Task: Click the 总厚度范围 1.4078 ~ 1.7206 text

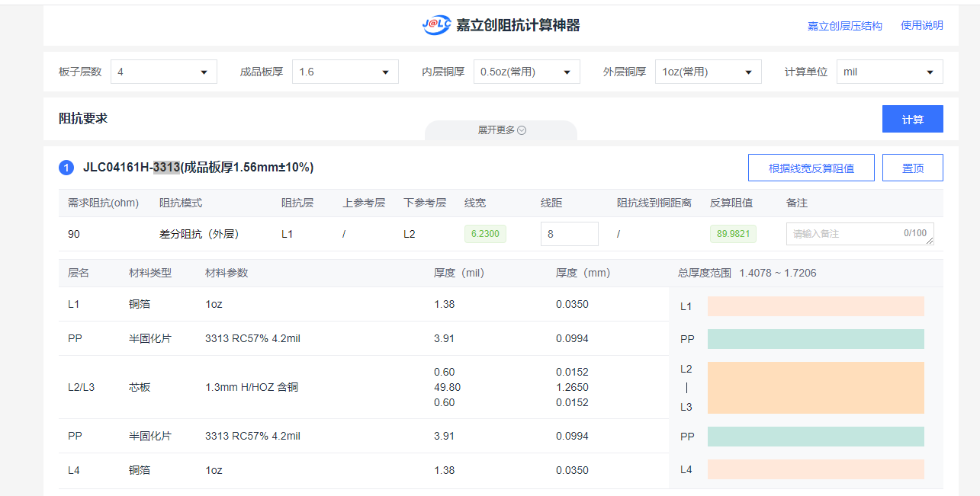Action: tap(747, 273)
